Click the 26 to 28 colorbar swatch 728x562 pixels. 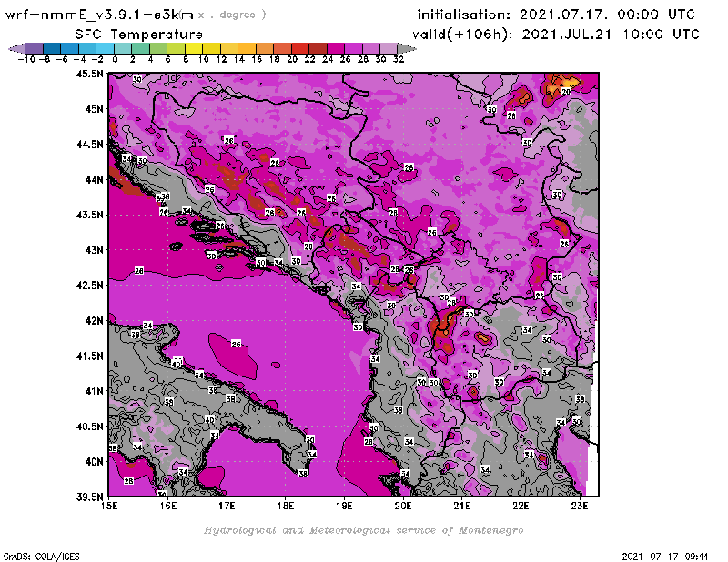353,48
